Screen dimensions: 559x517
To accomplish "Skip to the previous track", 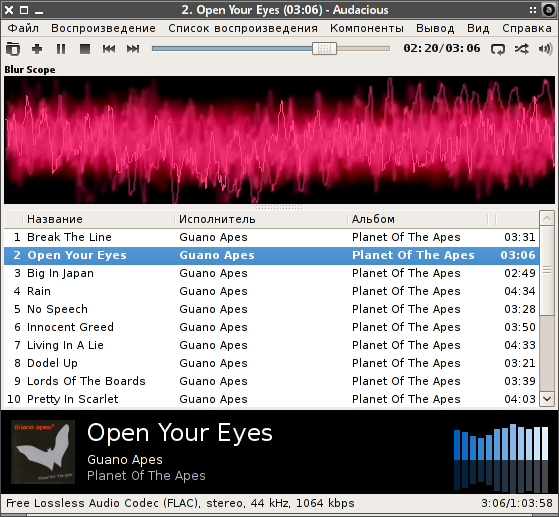I will click(x=109, y=48).
